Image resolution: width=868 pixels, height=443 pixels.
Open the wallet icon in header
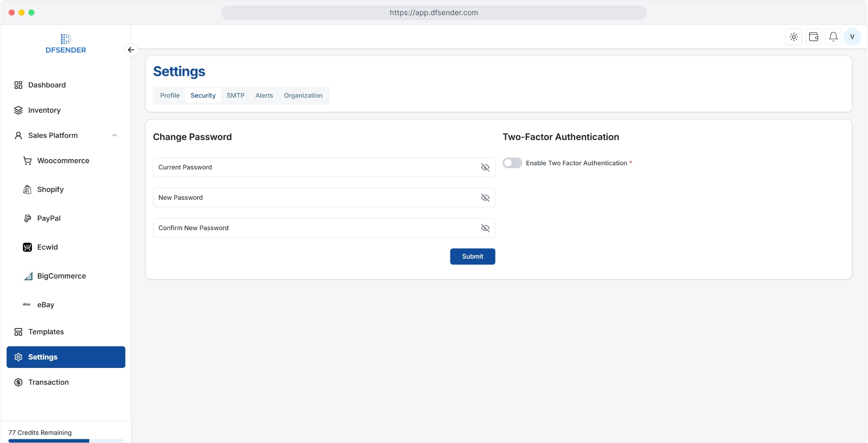(813, 37)
